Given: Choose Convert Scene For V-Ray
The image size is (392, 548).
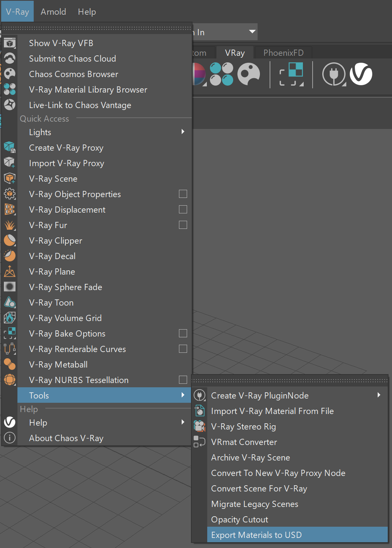Looking at the screenshot, I should (297, 488).
